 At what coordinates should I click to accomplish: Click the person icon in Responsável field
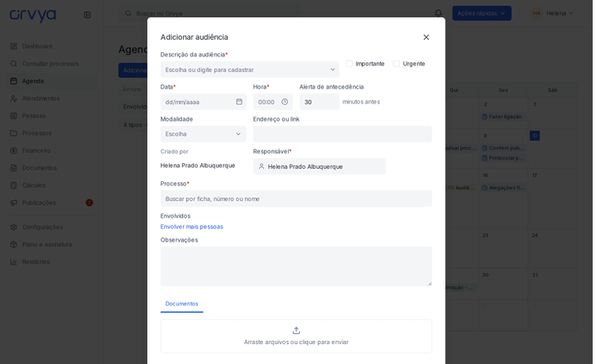261,166
